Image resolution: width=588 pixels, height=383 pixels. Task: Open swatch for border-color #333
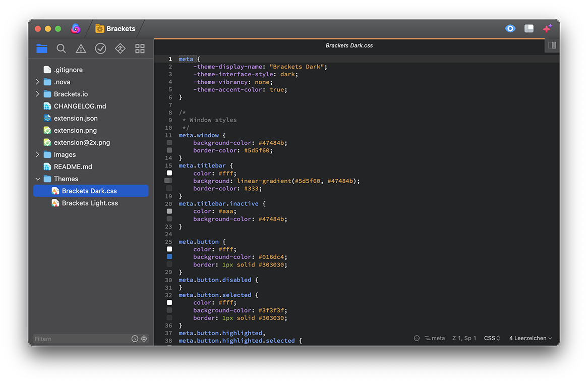[x=169, y=188]
